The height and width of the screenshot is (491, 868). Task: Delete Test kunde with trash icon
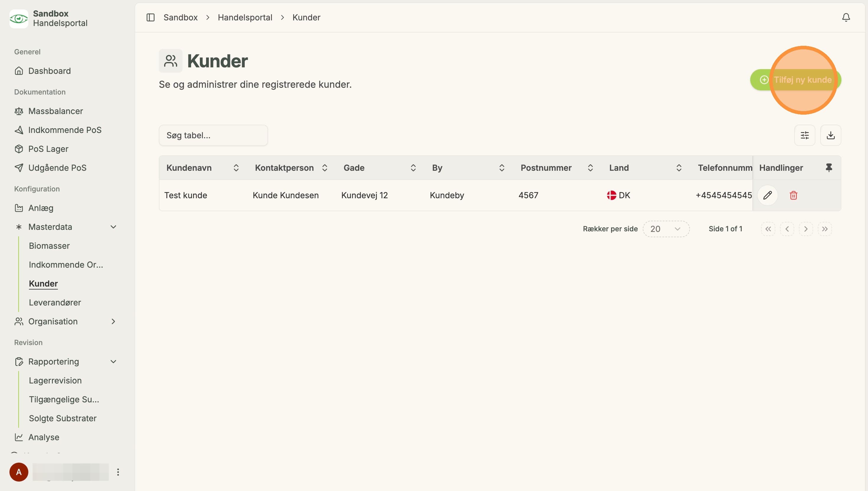(x=793, y=195)
